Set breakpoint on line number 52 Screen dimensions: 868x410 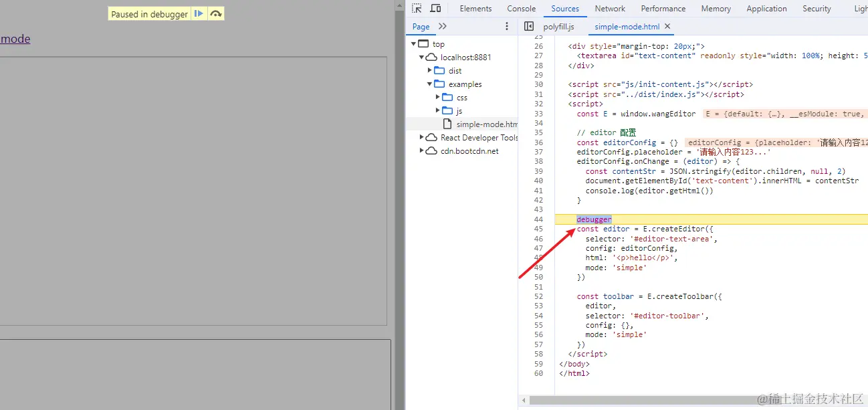[x=538, y=296]
